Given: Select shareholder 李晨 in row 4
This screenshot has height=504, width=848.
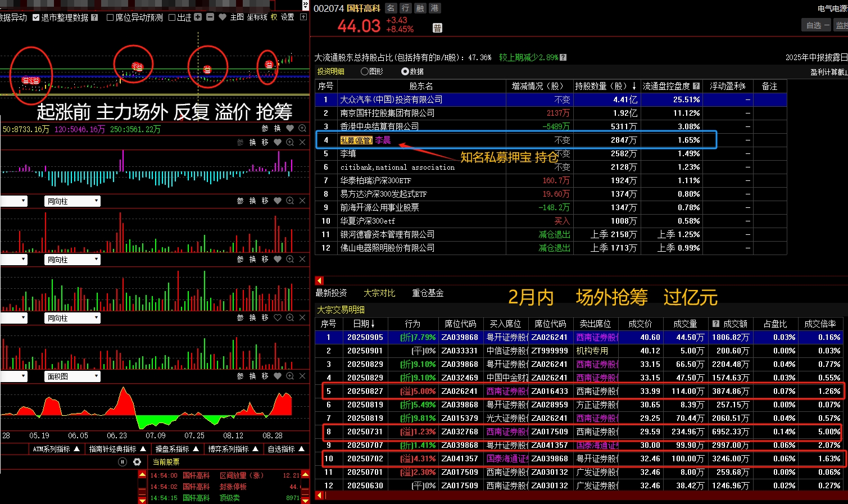Looking at the screenshot, I should click(x=383, y=140).
